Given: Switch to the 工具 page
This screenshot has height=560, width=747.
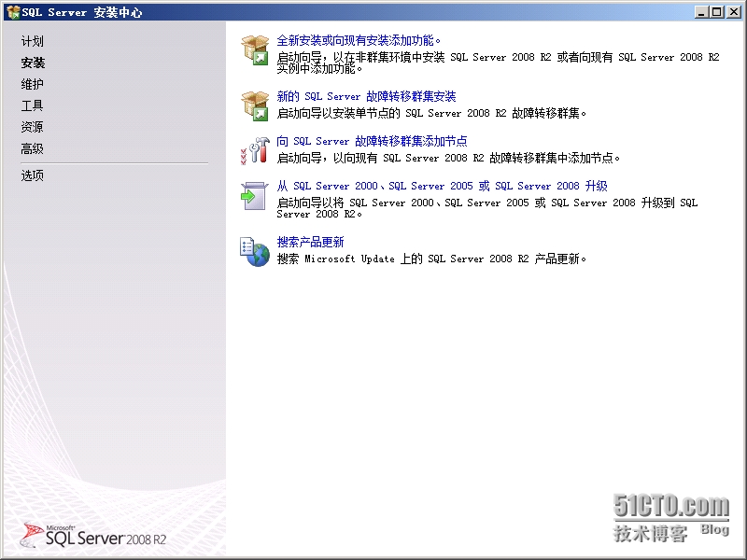Looking at the screenshot, I should [x=33, y=105].
